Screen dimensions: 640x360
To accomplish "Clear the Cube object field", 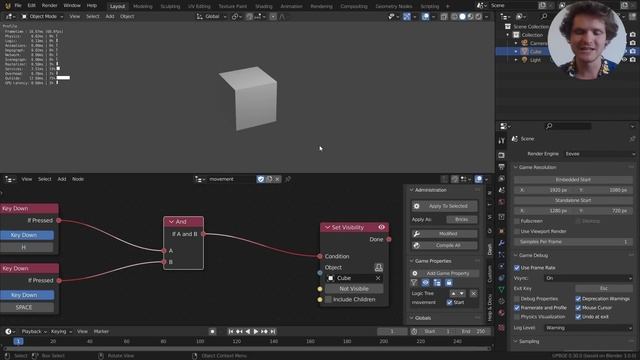I will 378,278.
